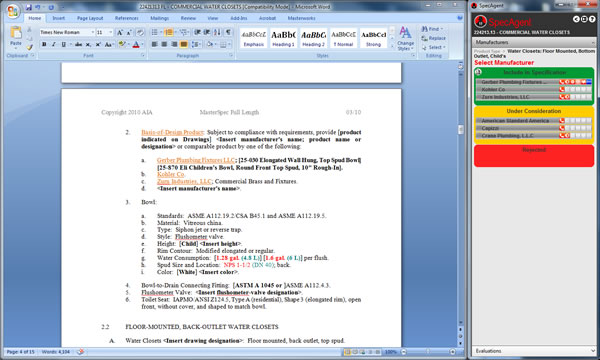Select American Standard America manufacturer row

pos(534,121)
